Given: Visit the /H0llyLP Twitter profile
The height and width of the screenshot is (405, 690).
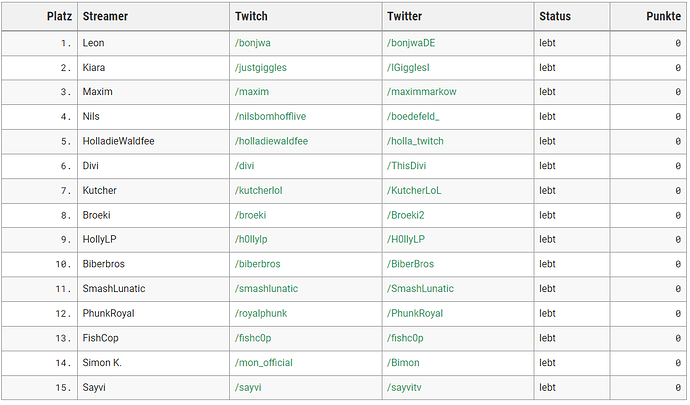Looking at the screenshot, I should (x=405, y=239).
